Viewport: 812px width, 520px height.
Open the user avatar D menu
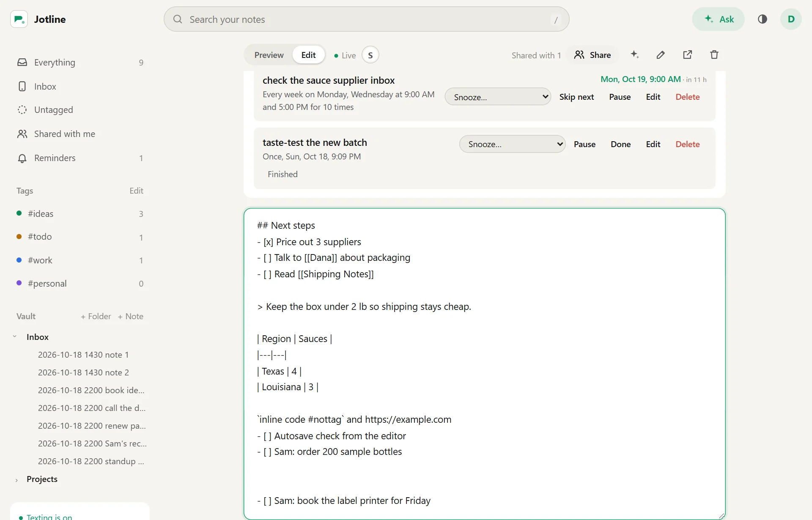pos(791,19)
